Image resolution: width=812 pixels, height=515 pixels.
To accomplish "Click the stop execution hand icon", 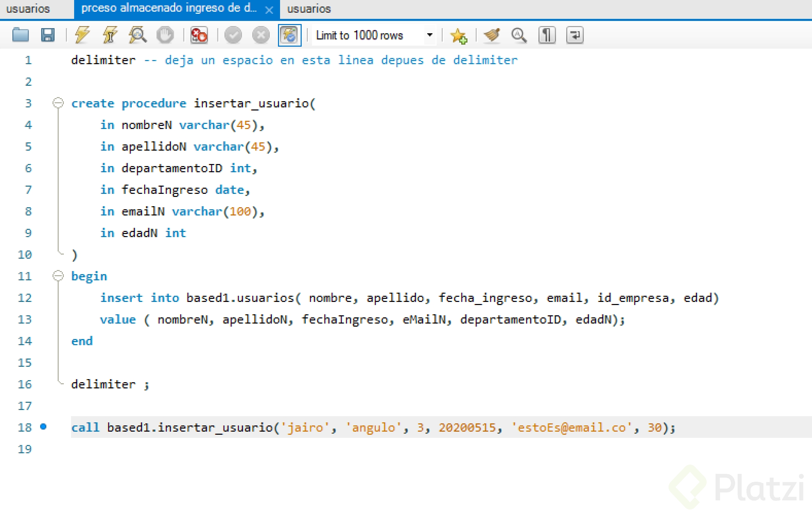I will tap(165, 35).
